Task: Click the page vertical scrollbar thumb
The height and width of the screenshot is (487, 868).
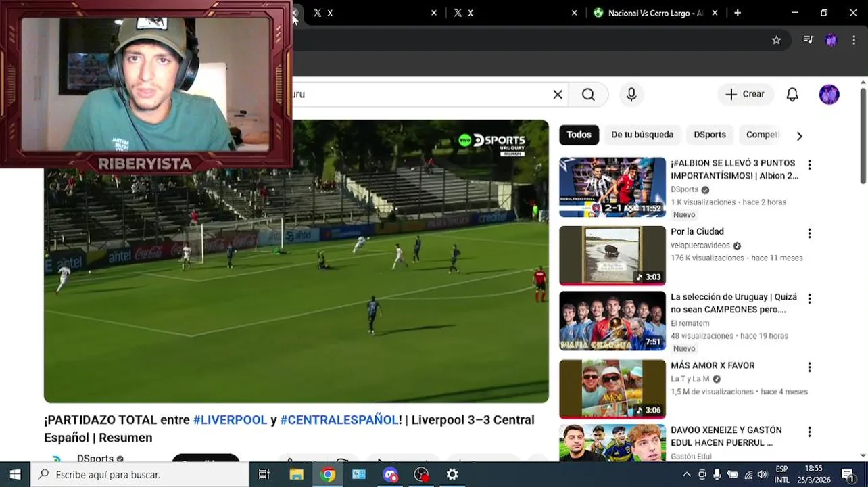Action: pyautogui.click(x=863, y=135)
